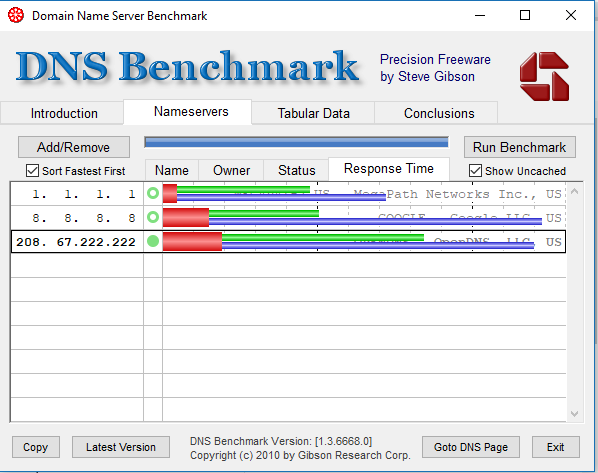
Task: View the Conclusions tab
Action: click(x=436, y=113)
